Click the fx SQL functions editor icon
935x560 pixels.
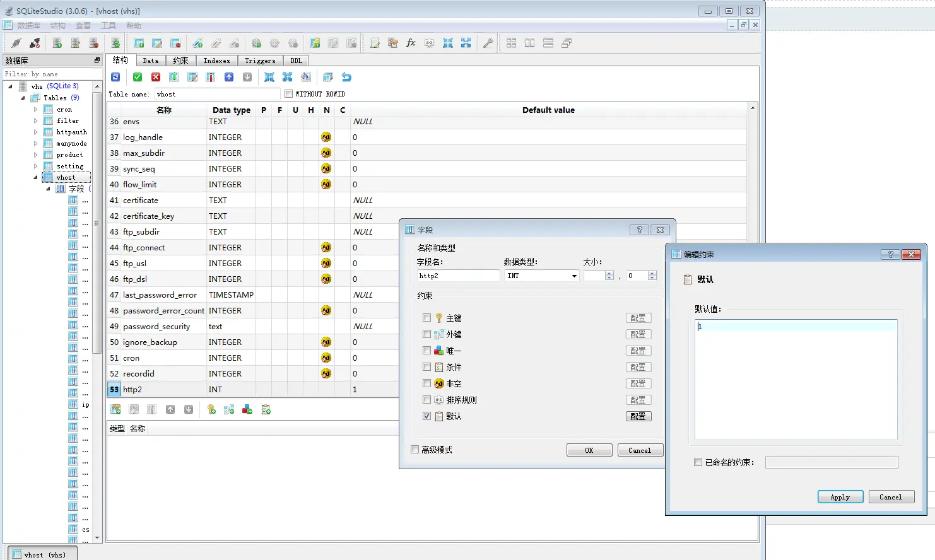[x=411, y=43]
